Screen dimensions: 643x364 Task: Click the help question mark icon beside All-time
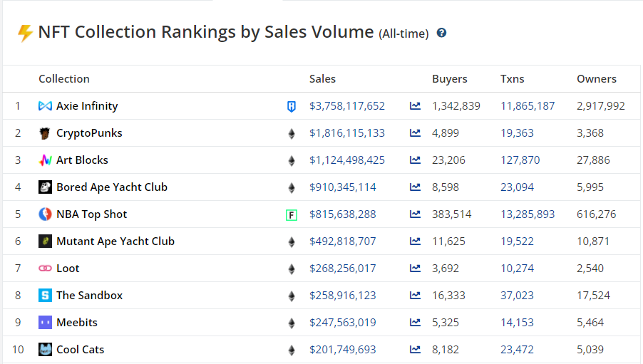[441, 33]
